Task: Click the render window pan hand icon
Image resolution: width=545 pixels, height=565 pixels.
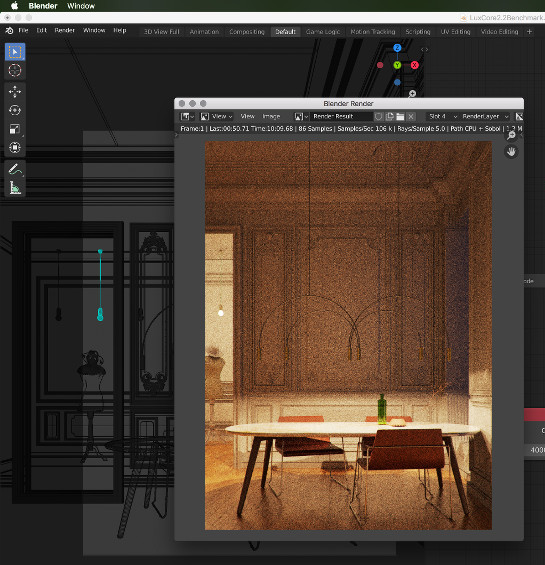Action: coord(511,152)
